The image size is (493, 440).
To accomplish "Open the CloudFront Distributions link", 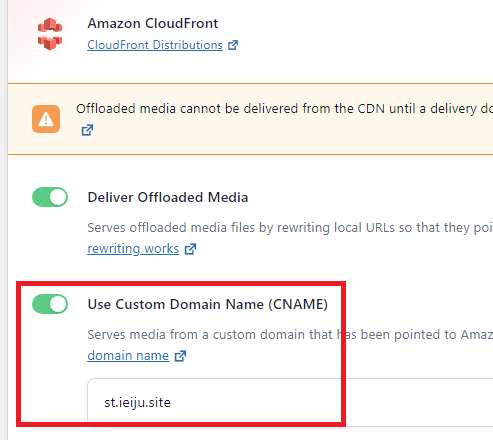I will pos(155,45).
